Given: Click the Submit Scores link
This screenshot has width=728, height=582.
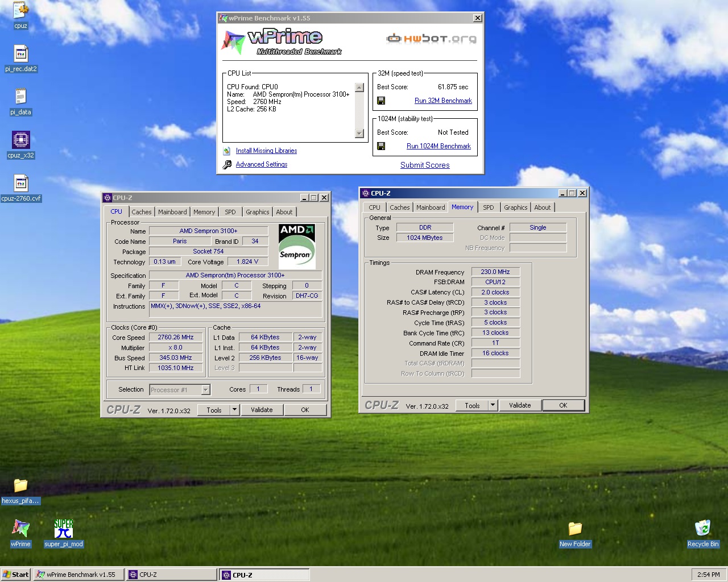Looking at the screenshot, I should (425, 165).
